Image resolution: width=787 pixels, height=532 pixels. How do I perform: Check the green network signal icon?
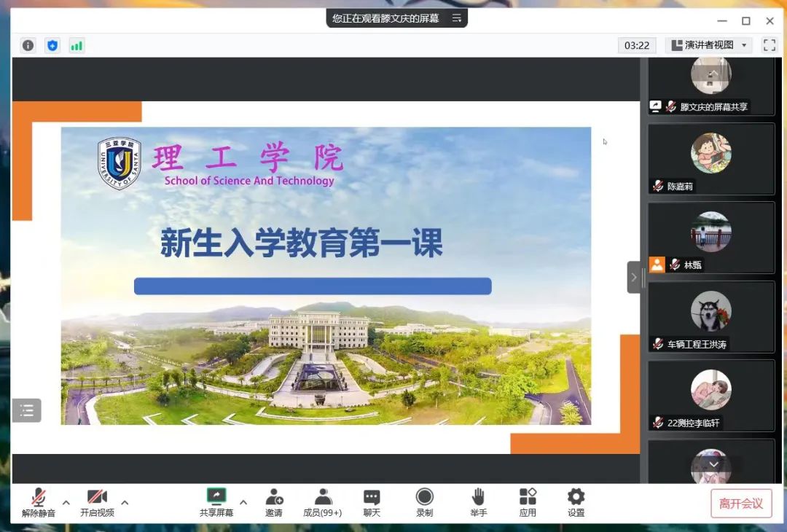(77, 46)
